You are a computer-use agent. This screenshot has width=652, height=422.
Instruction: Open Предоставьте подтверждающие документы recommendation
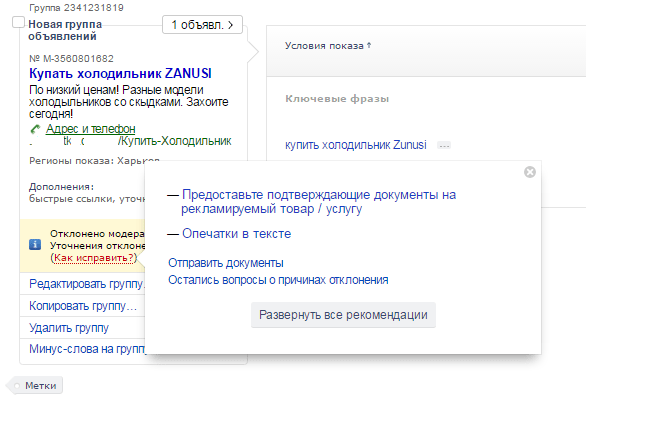[319, 202]
